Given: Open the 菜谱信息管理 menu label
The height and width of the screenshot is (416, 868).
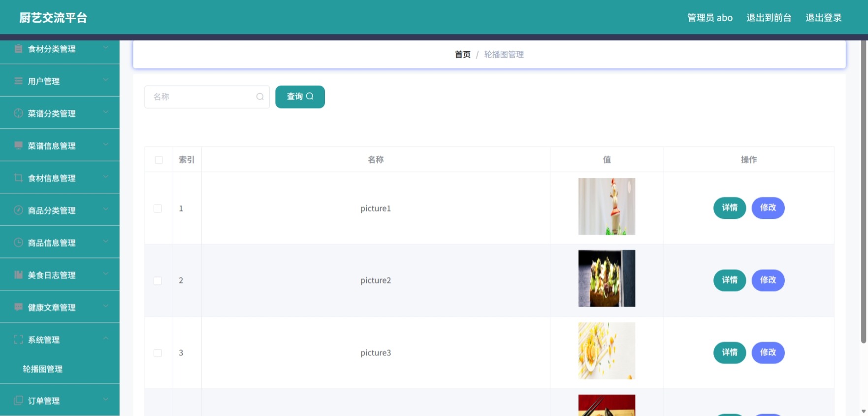Looking at the screenshot, I should click(x=52, y=146).
